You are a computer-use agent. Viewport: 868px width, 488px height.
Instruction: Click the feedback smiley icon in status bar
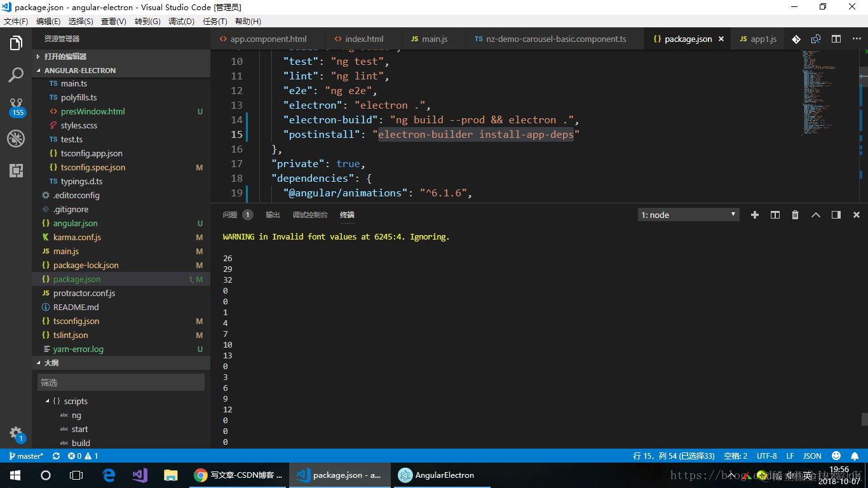tap(836, 456)
